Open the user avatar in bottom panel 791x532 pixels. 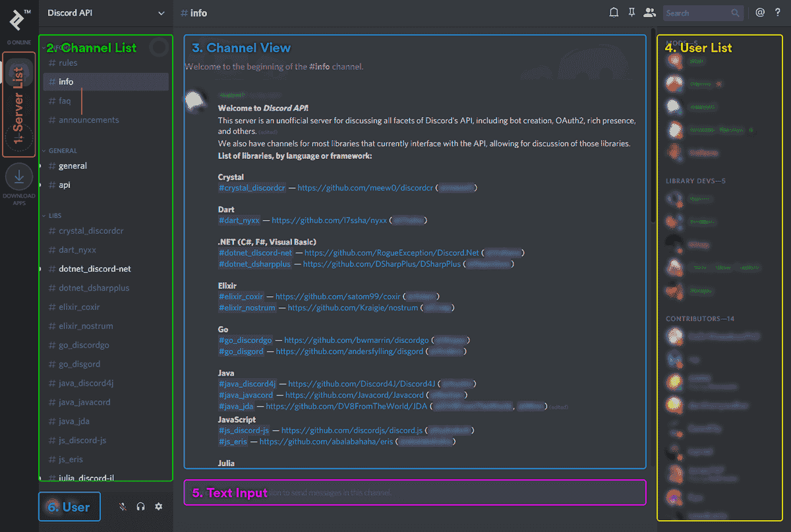coord(53,506)
